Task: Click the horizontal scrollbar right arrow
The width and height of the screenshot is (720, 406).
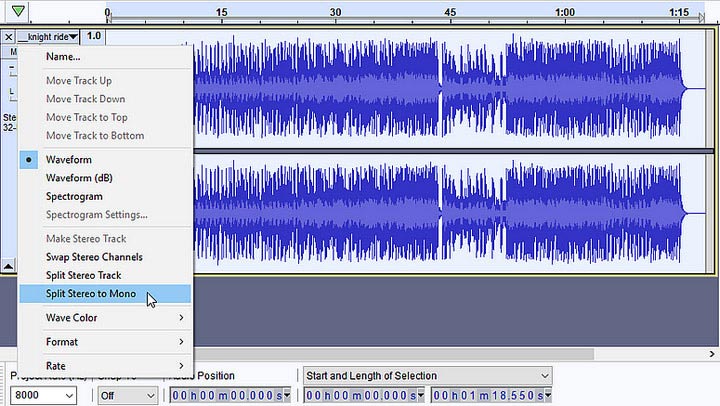Action: (712, 354)
